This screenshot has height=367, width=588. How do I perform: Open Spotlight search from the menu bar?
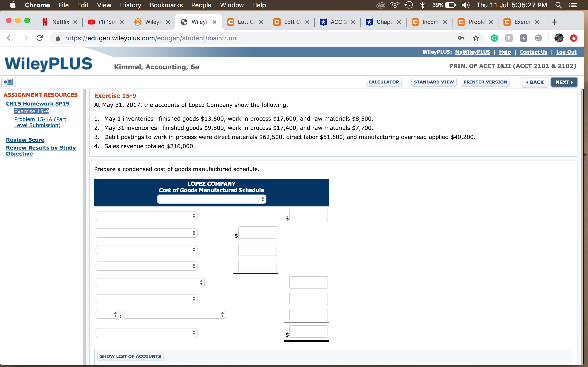tap(558, 5)
